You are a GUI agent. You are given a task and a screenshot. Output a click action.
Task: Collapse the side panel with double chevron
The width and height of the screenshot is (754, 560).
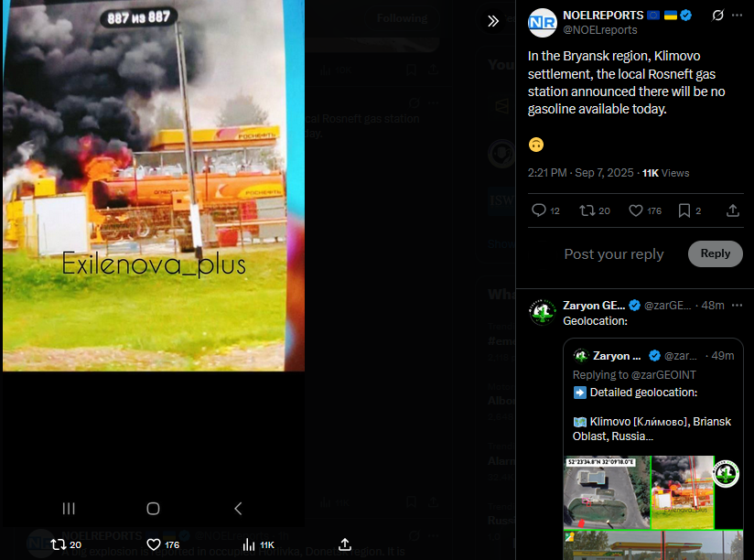pyautogui.click(x=493, y=21)
